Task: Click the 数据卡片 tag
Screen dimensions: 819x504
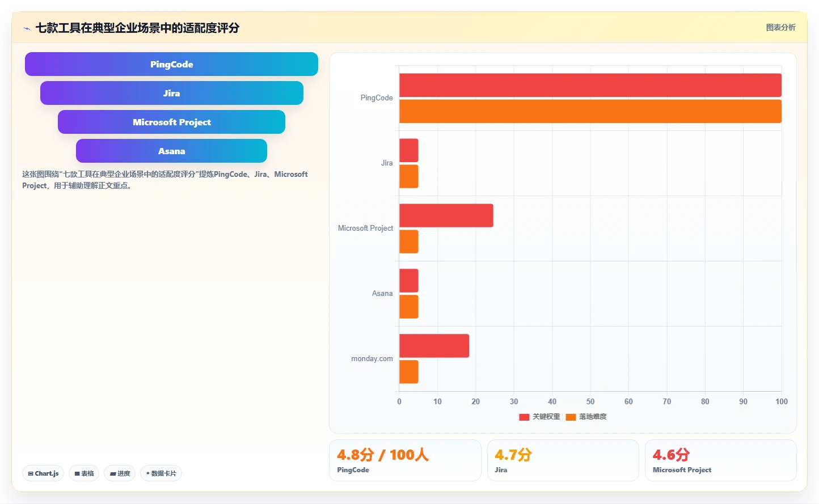Action: pos(161,473)
